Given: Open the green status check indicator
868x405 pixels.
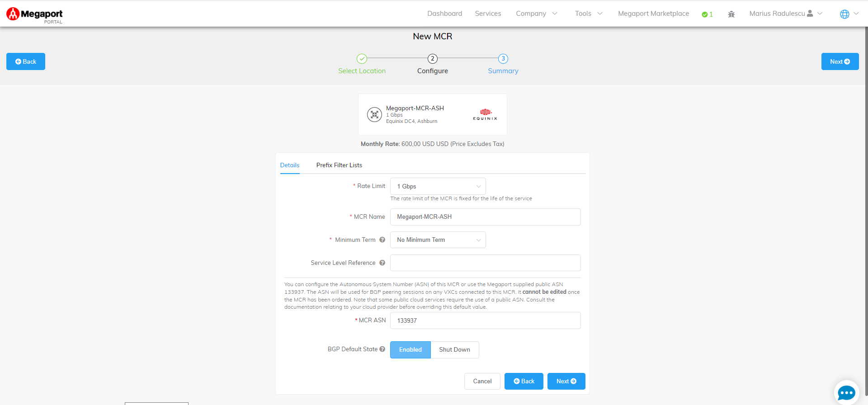Looking at the screenshot, I should (708, 14).
